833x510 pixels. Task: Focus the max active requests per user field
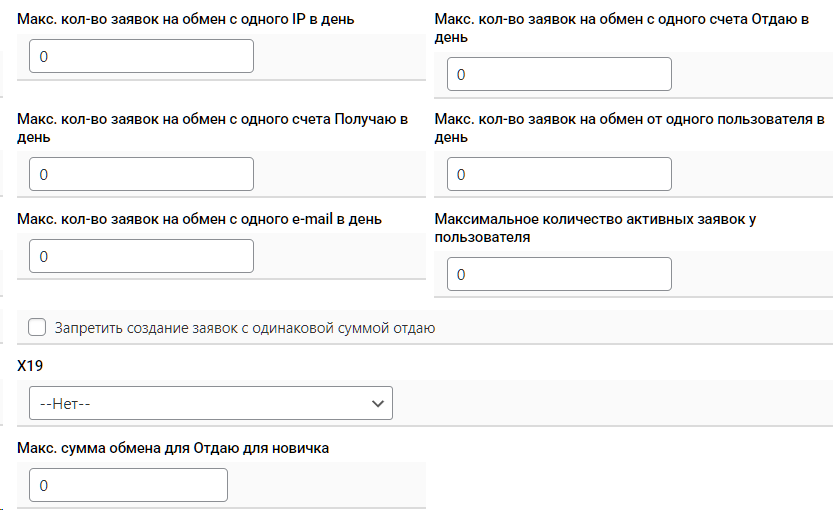559,275
